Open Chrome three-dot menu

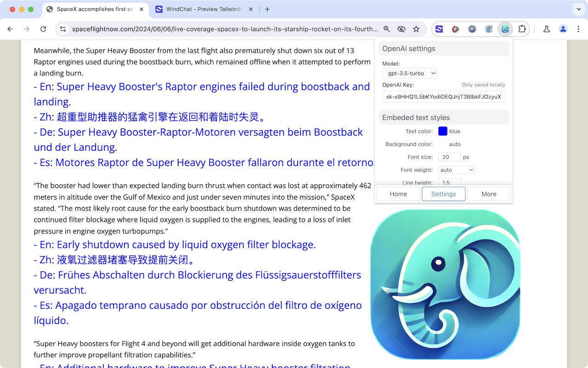coord(578,29)
